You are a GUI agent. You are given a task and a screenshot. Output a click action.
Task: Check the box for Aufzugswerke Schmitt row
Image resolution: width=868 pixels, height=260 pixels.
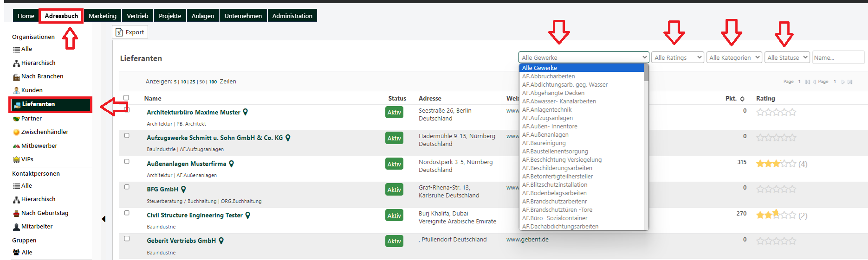point(127,136)
